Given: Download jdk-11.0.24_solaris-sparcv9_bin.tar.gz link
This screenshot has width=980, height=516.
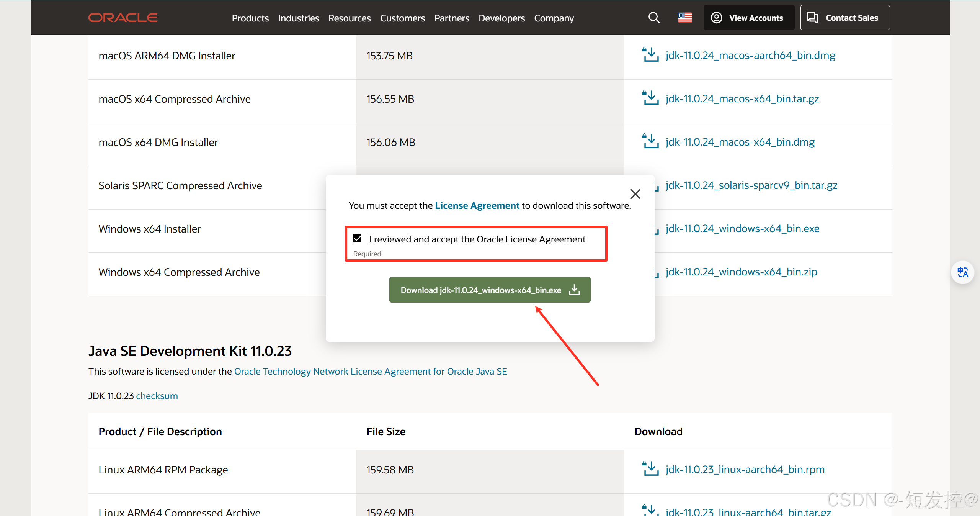Looking at the screenshot, I should coord(751,185).
